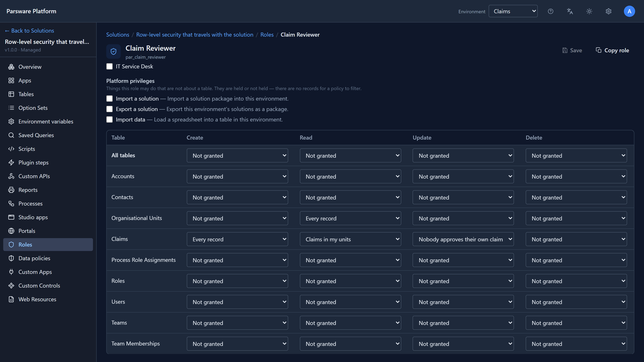The image size is (644, 362).
Task: Open Team Memberships Delete dropdown
Action: (x=576, y=344)
